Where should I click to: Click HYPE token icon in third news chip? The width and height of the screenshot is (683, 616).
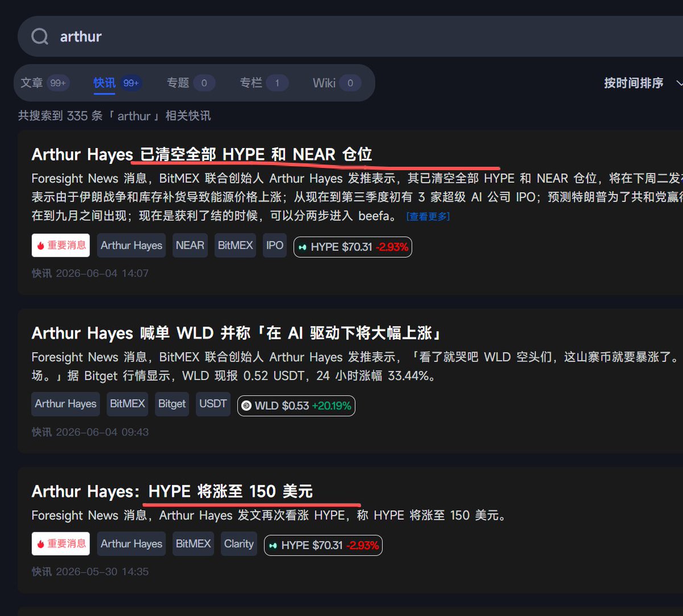(273, 545)
